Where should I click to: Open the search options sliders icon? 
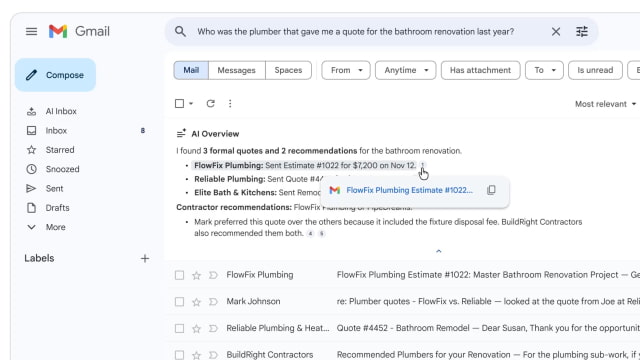click(x=582, y=31)
